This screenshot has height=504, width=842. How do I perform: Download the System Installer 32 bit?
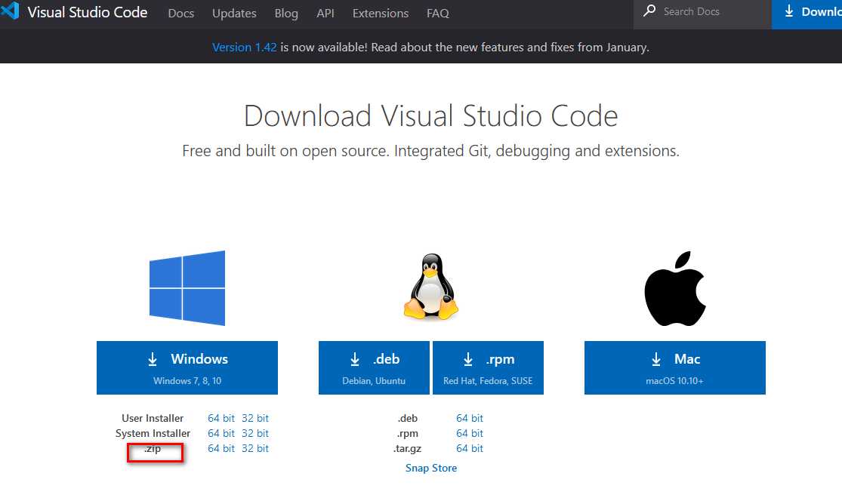[255, 433]
